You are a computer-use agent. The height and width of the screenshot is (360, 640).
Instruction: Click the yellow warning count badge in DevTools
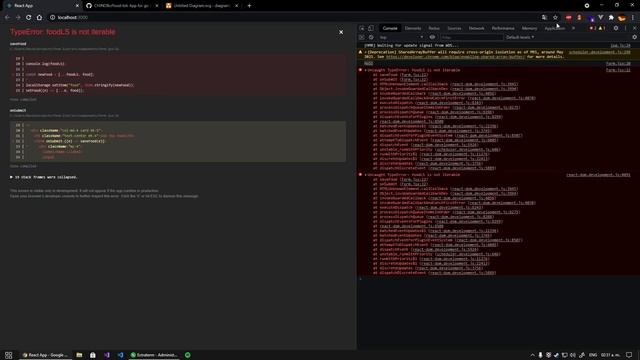pos(602,28)
